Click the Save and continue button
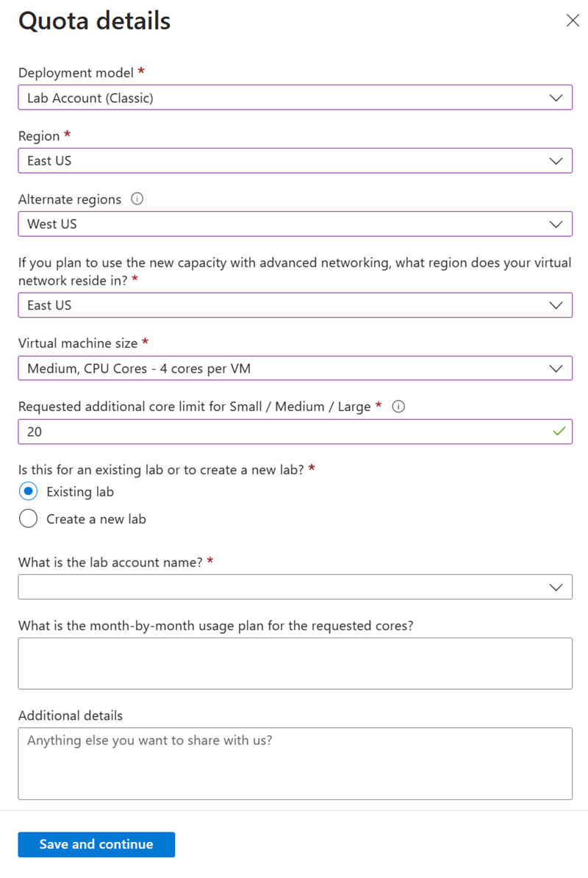 (96, 844)
